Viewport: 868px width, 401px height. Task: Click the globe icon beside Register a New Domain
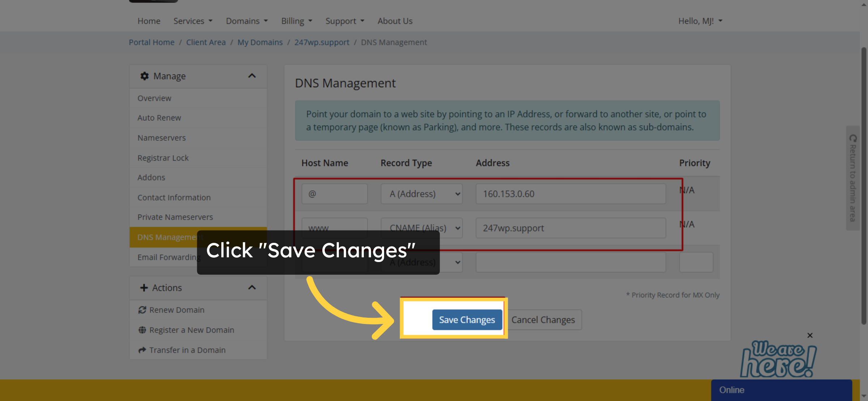point(142,330)
